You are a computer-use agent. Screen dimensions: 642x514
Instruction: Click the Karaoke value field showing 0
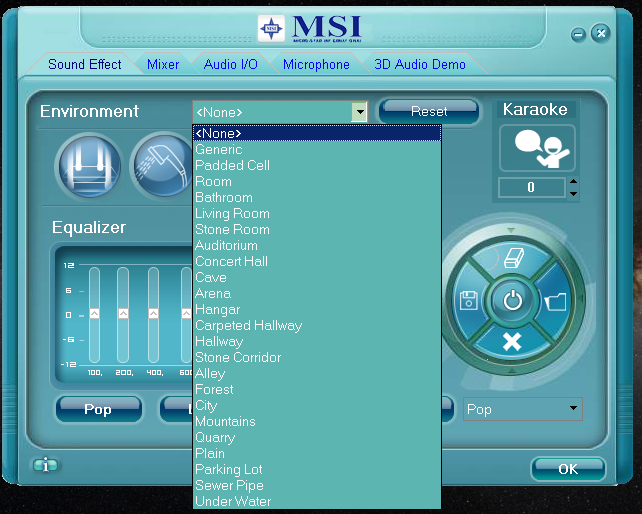tap(531, 188)
